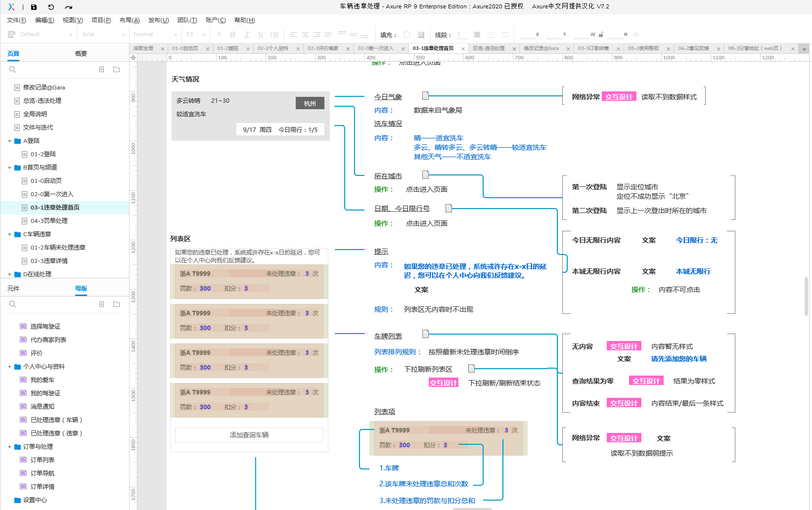Select the 04-3罚单处理 page
The image size is (812, 510).
pyautogui.click(x=49, y=221)
